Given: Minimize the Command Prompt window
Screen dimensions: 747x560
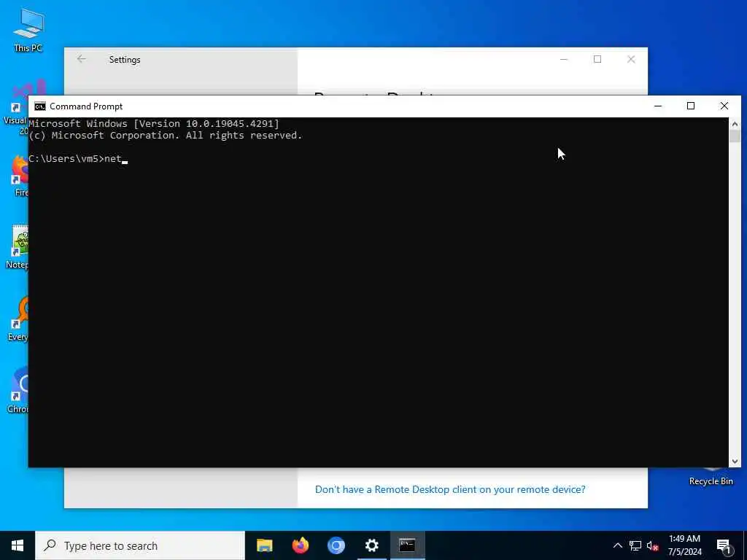Looking at the screenshot, I should [x=658, y=106].
